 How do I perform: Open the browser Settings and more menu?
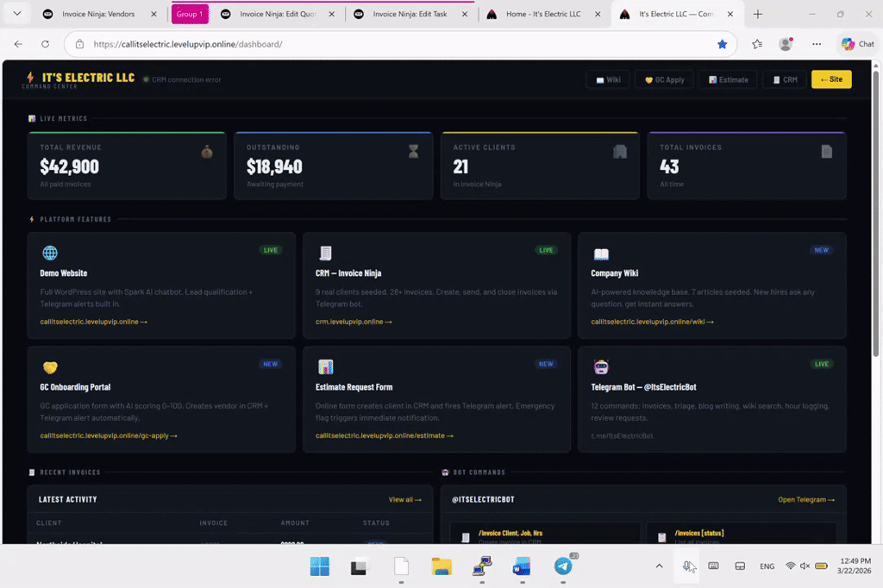[816, 44]
